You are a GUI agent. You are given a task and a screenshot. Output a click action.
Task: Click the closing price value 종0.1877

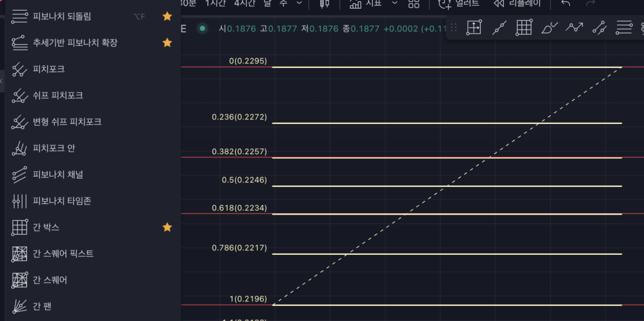(362, 29)
